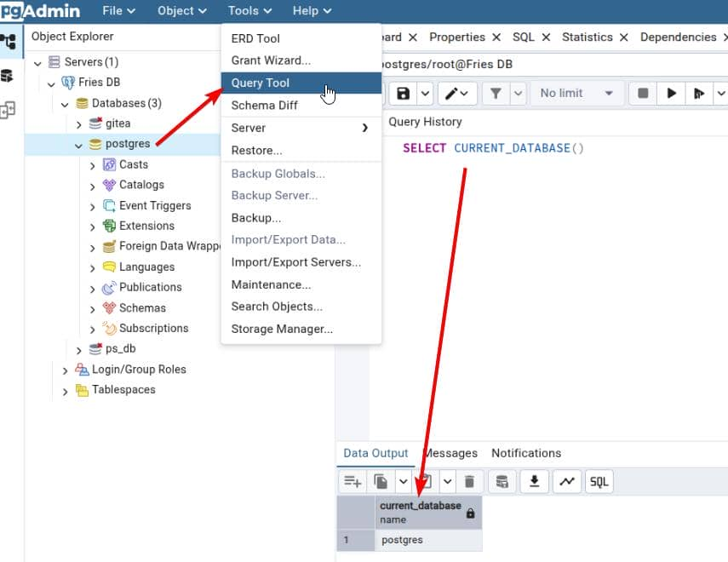Click the Add row icon
728x562 pixels.
coord(353,482)
